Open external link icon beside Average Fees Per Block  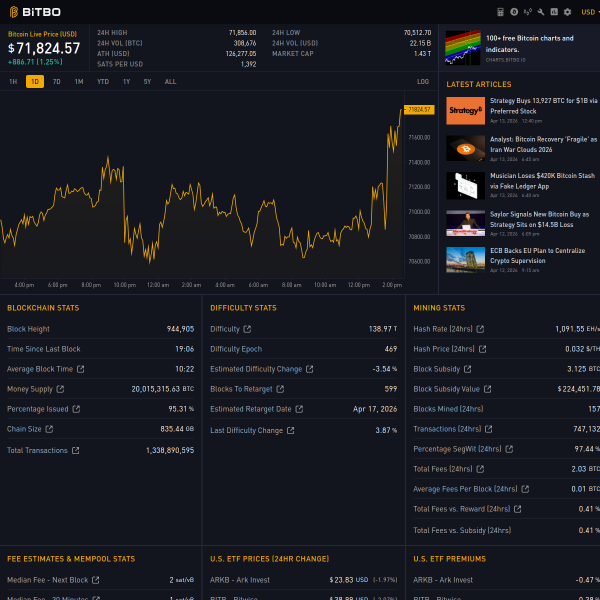(x=525, y=489)
